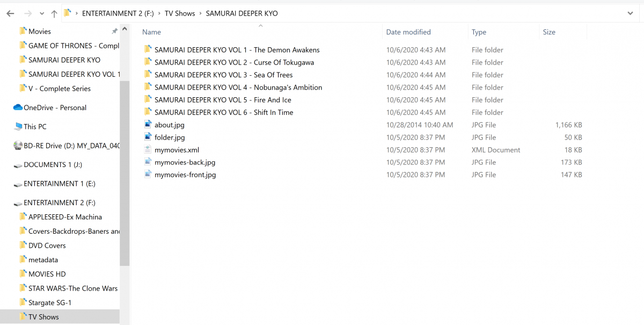Go up one folder level arrow

click(x=54, y=13)
